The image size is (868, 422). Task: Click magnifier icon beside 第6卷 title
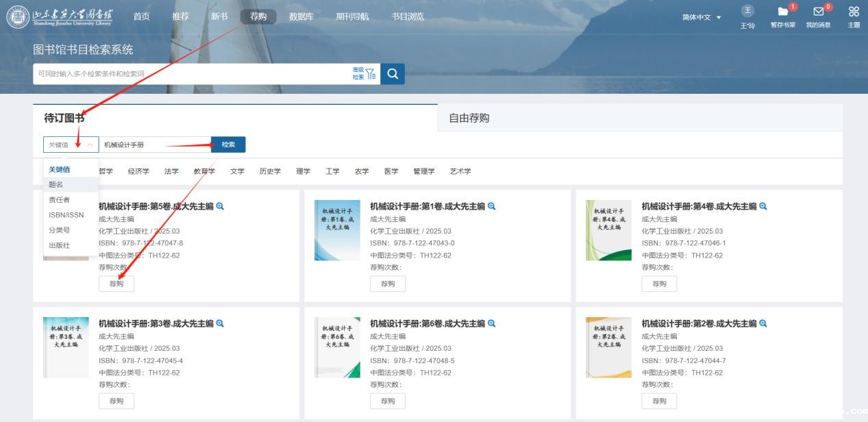tap(491, 323)
